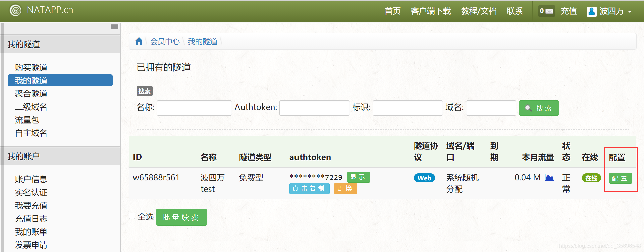Focus the Authtoken search input field

click(x=315, y=108)
